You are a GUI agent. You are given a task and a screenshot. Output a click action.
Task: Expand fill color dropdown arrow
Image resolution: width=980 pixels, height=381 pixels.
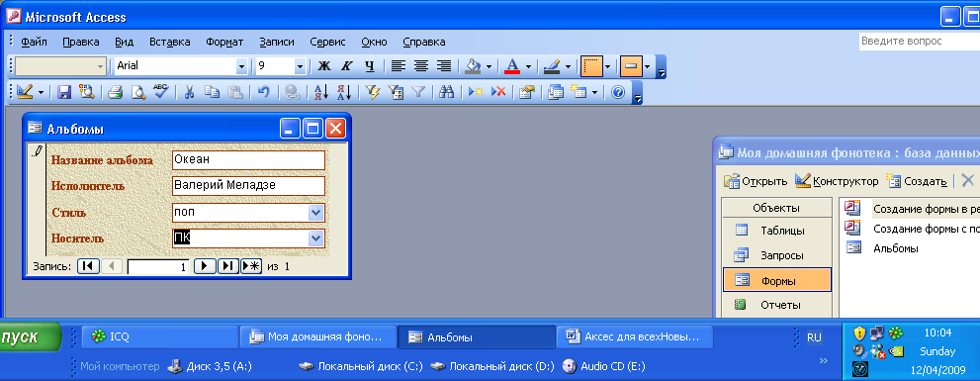tap(489, 65)
